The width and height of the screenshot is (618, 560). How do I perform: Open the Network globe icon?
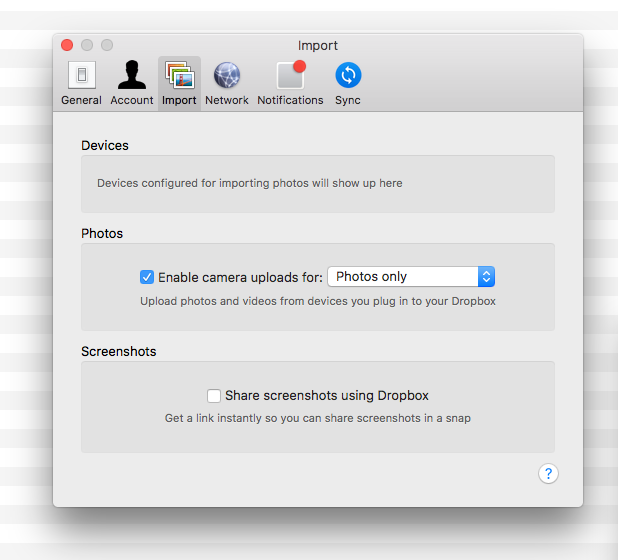227,75
